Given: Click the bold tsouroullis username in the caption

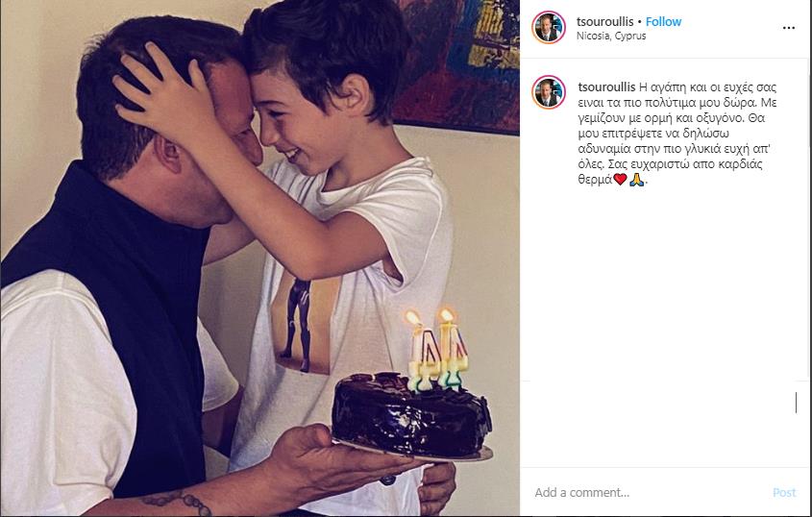Looking at the screenshot, I should click(x=606, y=87).
